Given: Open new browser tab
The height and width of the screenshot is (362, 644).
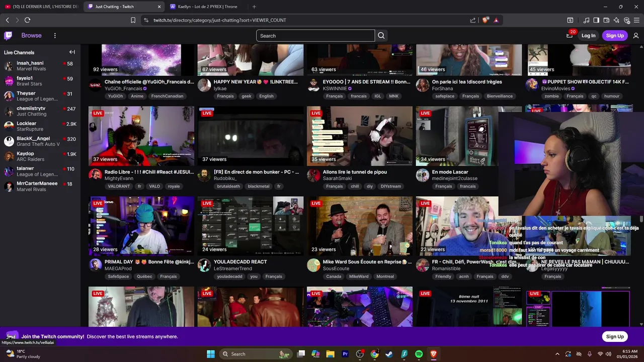Looking at the screenshot, I should click(x=254, y=7).
